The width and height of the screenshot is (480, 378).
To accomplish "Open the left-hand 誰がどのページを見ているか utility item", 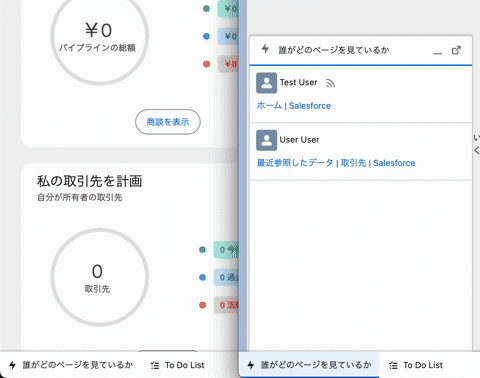I will [71, 365].
